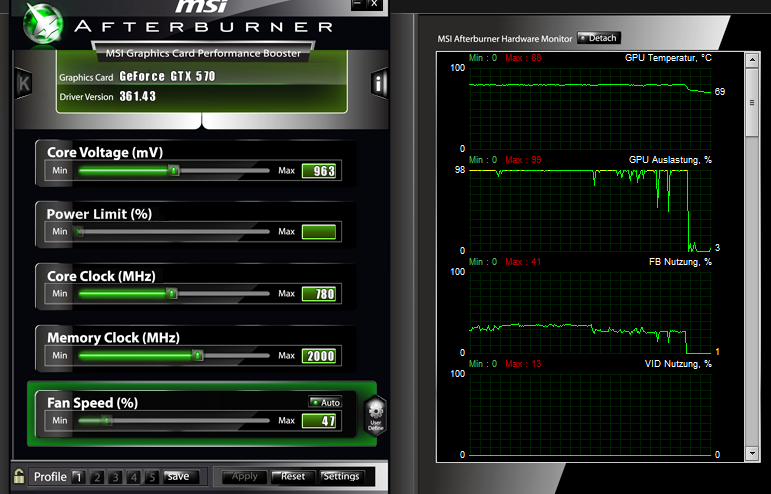Viewport: 771px width, 494px height.
Task: Click the monitor scrollbar down arrow
Action: (x=752, y=453)
